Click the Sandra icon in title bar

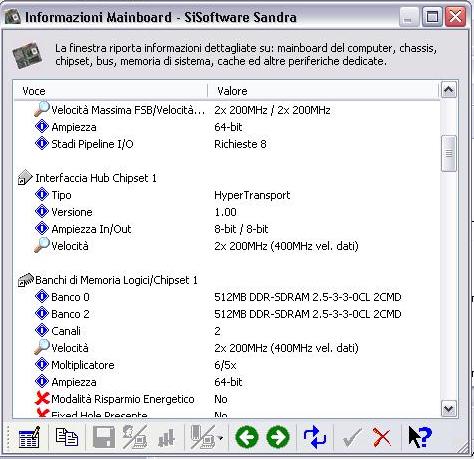coord(13,17)
